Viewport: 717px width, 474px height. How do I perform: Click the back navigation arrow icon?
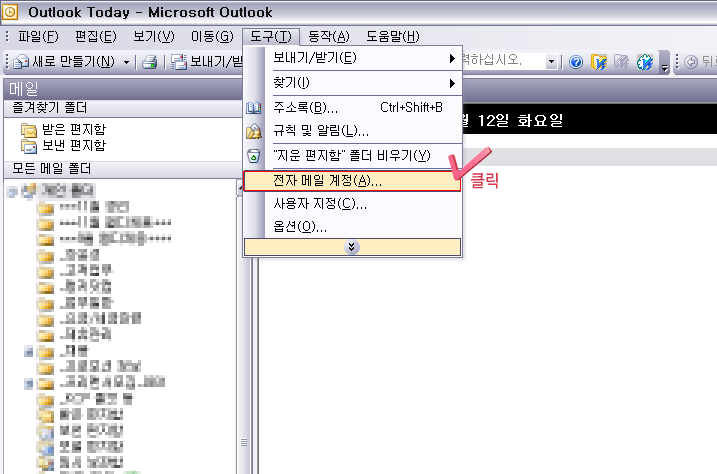click(x=691, y=62)
